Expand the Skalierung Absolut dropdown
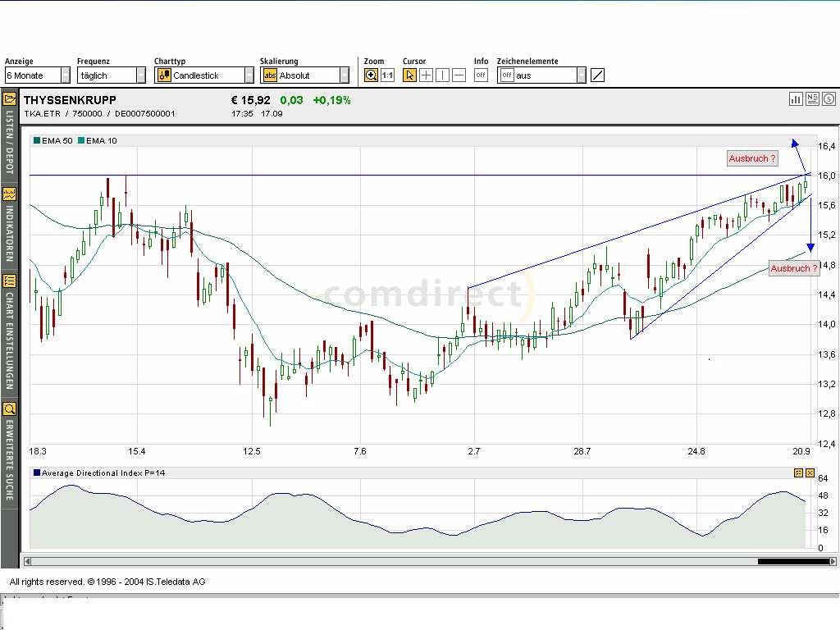The image size is (840, 630). 344,75
